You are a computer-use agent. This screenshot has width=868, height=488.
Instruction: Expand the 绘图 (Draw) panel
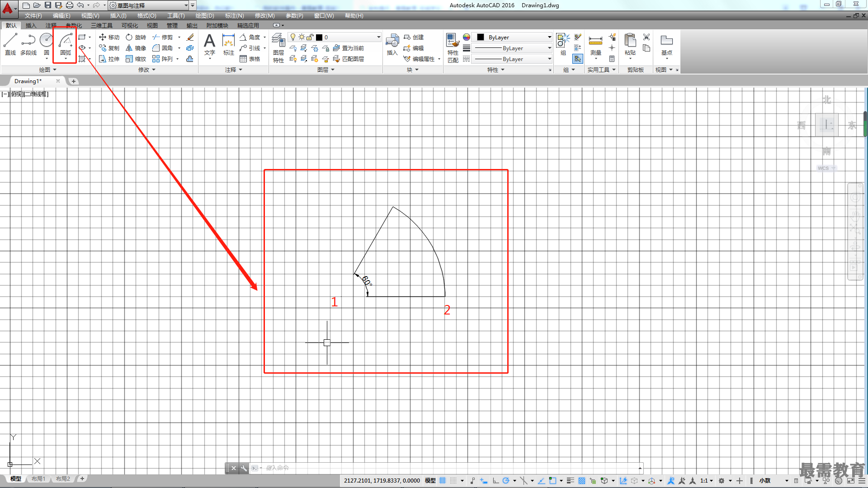click(x=48, y=70)
